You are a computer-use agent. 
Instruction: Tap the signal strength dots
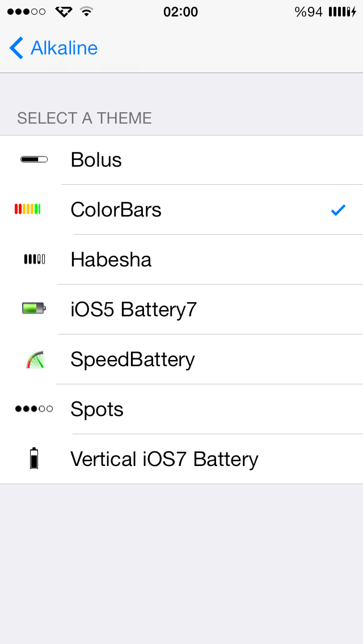[x=26, y=11]
